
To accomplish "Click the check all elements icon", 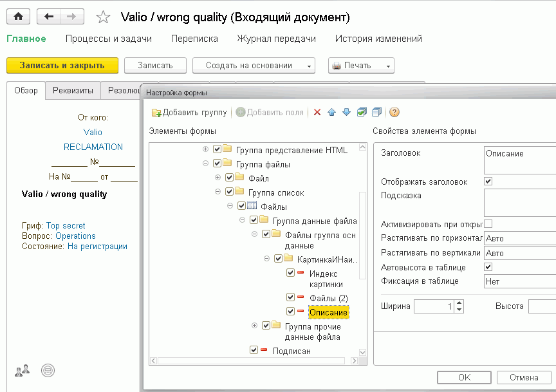I will (362, 113).
